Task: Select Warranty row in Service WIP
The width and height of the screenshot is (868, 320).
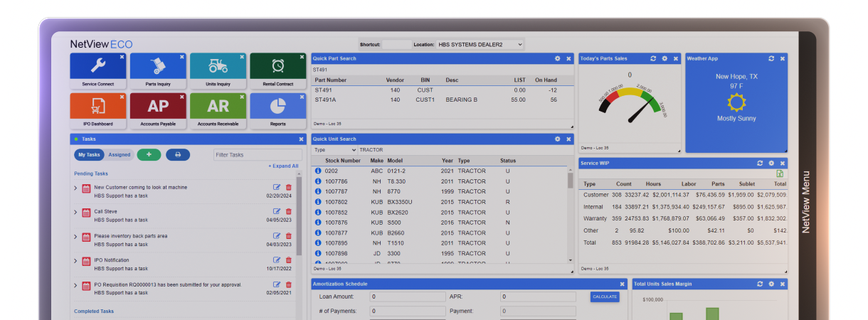Action: [683, 218]
